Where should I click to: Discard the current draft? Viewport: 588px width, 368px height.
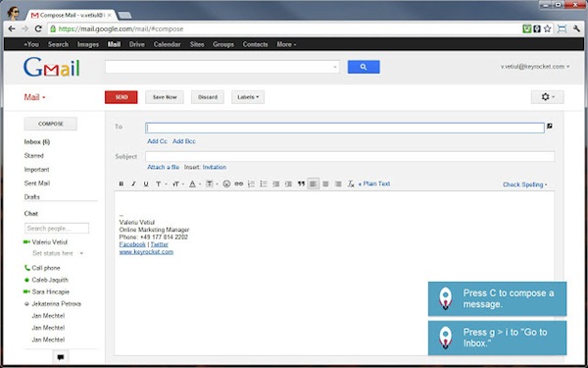pos(208,97)
